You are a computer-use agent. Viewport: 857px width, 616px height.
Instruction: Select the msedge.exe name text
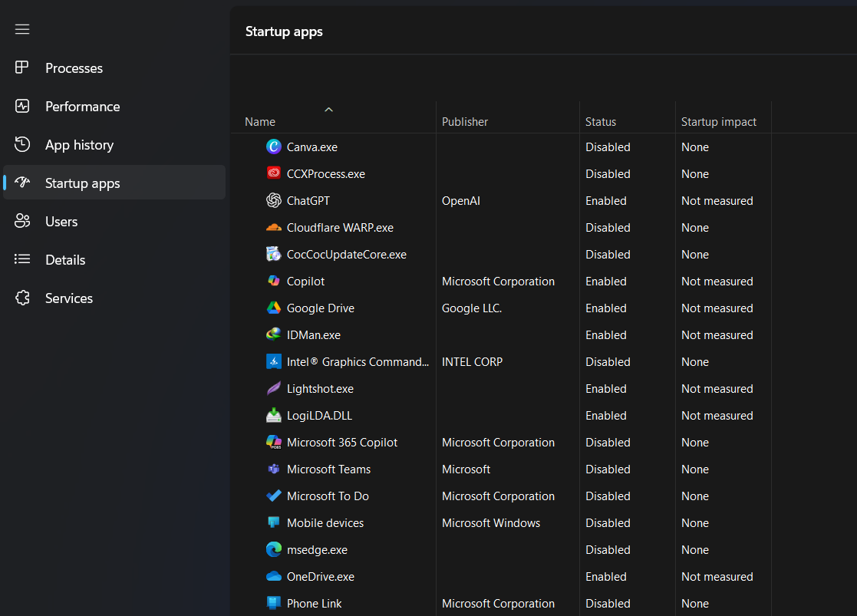[x=317, y=550]
